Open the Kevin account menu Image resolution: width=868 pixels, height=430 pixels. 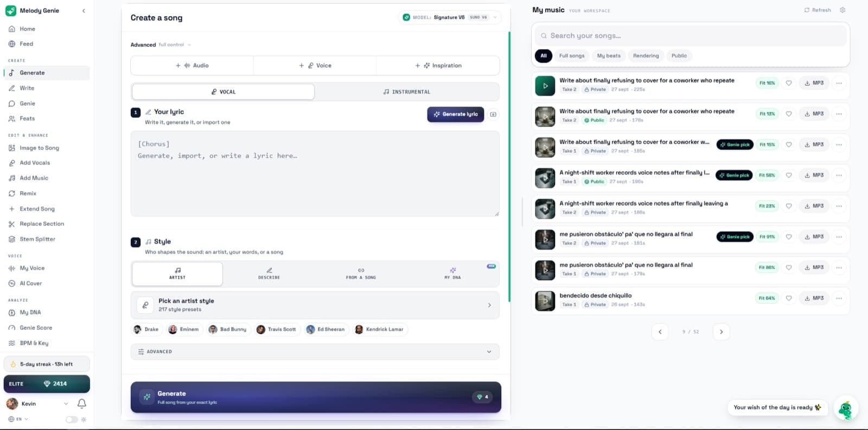coord(37,403)
